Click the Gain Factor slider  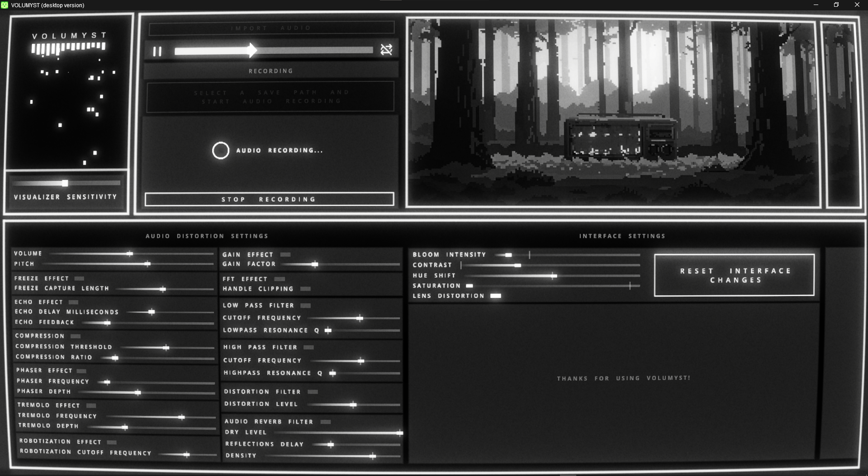pyautogui.click(x=341, y=264)
